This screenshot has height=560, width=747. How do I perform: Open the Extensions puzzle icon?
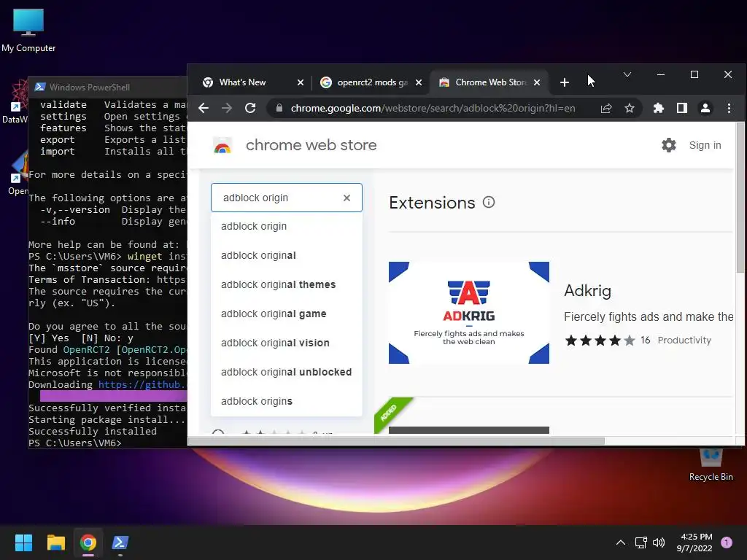tap(659, 108)
